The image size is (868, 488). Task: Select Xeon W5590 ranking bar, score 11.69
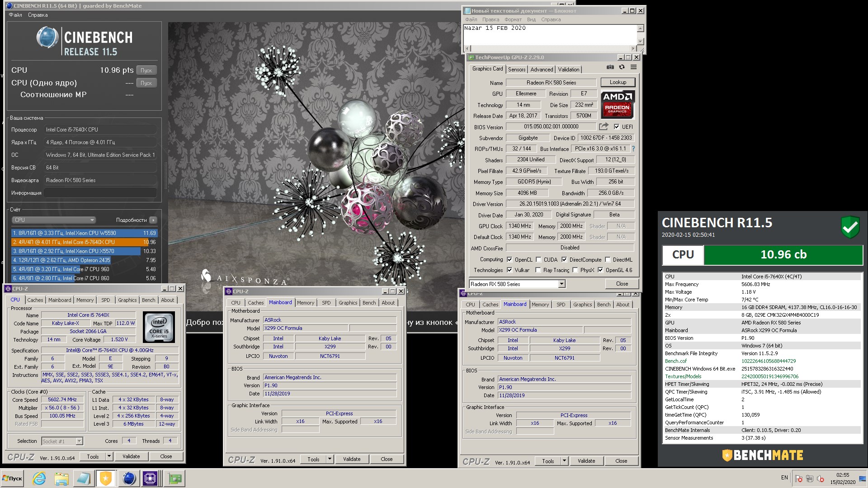point(84,233)
